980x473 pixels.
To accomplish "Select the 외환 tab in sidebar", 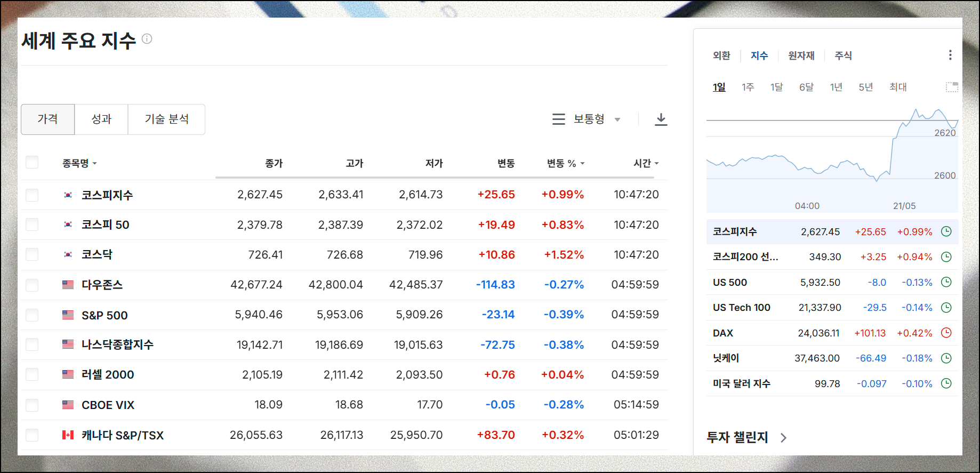I will tap(721, 55).
